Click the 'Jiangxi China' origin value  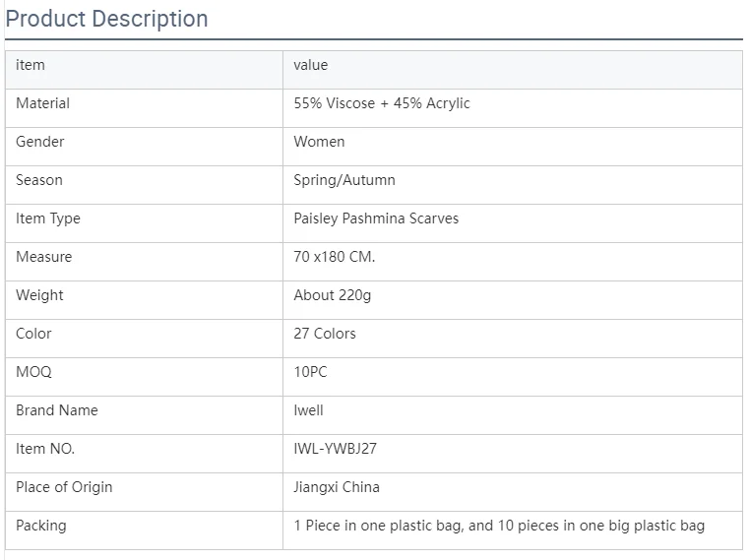337,487
